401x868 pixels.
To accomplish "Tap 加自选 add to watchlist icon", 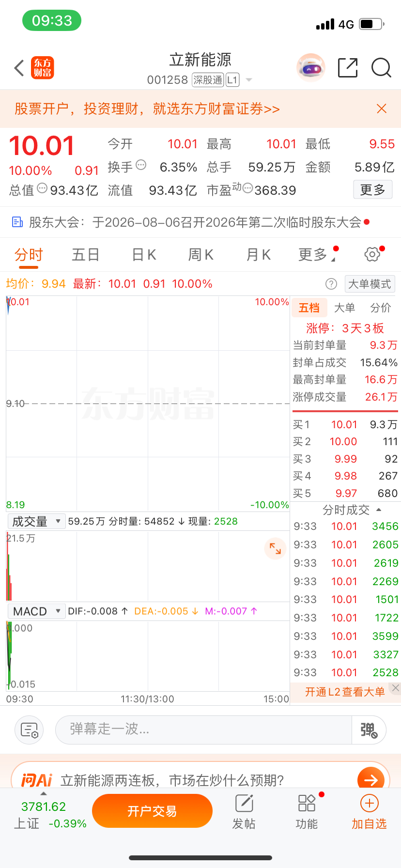I will 370,804.
